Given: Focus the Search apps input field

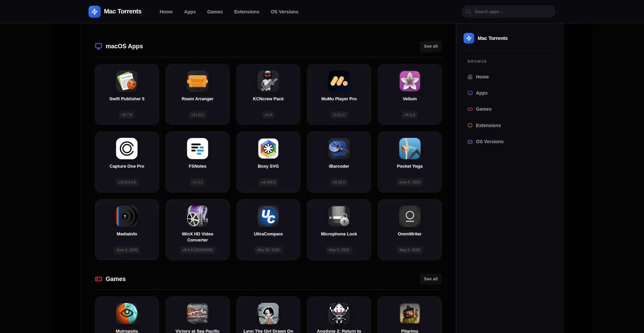Looking at the screenshot, I should pyautogui.click(x=508, y=12).
